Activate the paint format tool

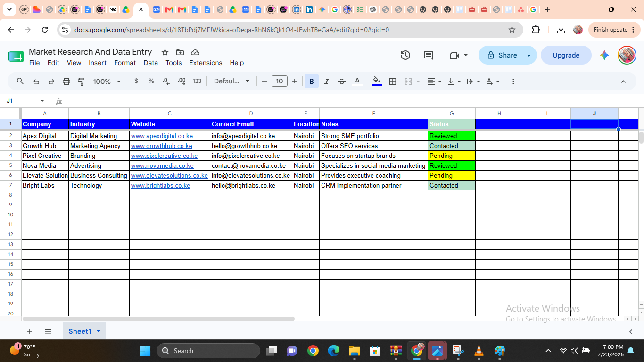click(81, 82)
